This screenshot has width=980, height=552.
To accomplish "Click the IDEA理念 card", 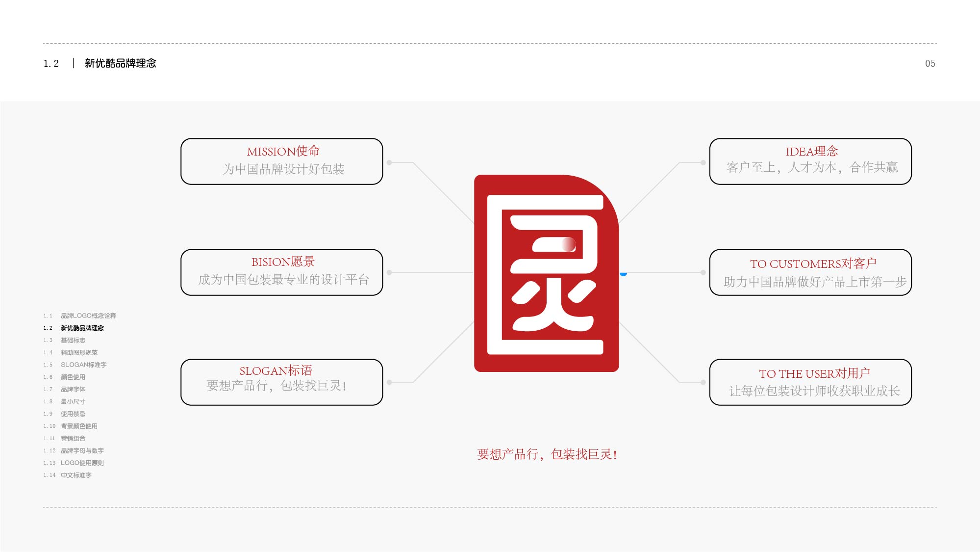I will click(x=810, y=162).
